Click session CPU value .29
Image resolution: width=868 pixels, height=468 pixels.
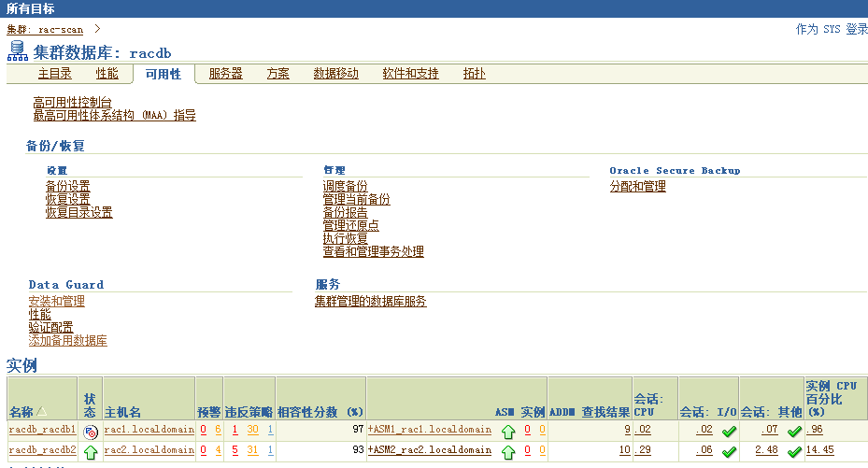click(x=643, y=450)
